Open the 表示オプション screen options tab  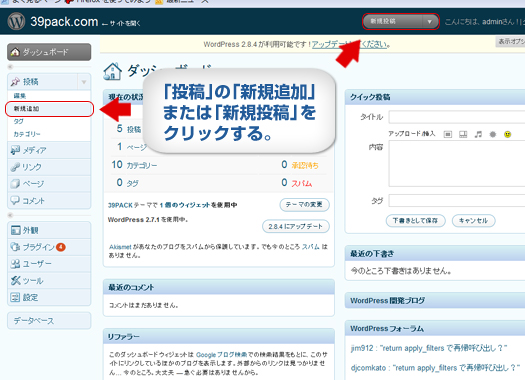[510, 42]
